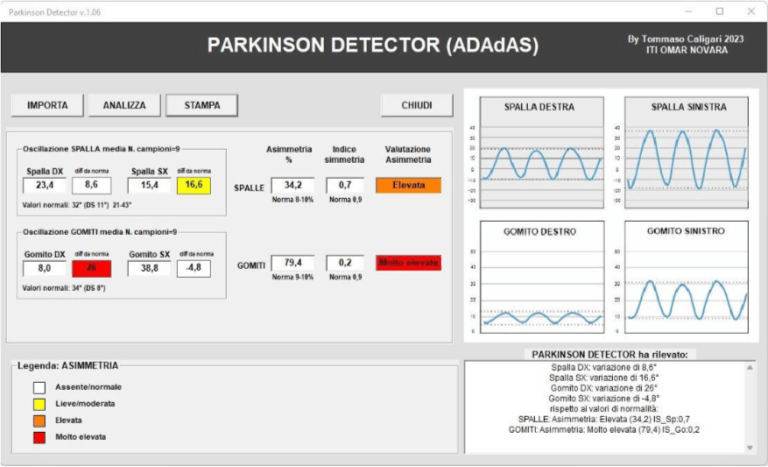Click the 'PARKINSON DETECTOR ha rilevato:' heading
Image resolution: width=768 pixels, height=467 pixels.
[610, 354]
